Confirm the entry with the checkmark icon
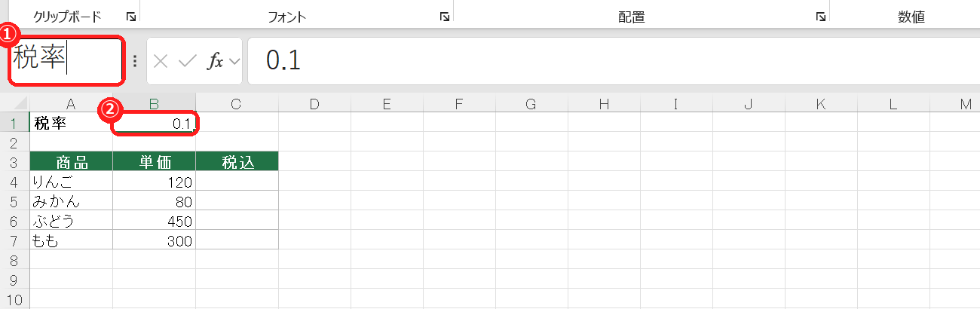The image size is (980, 309). [x=187, y=62]
